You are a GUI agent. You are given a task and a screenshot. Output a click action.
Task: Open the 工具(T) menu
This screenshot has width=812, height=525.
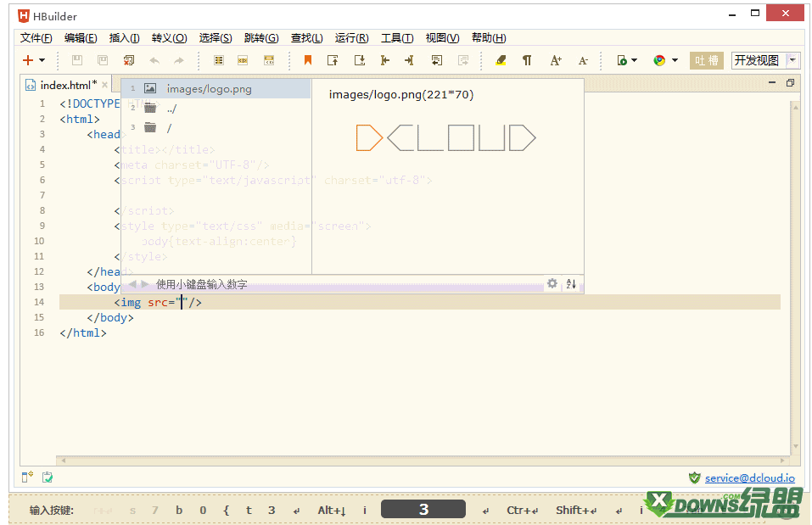(397, 38)
